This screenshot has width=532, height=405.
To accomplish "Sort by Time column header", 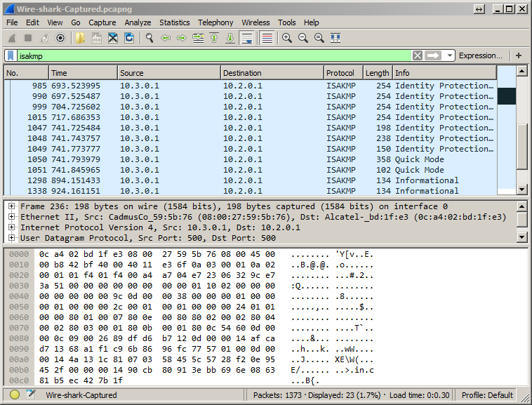I will pos(83,73).
